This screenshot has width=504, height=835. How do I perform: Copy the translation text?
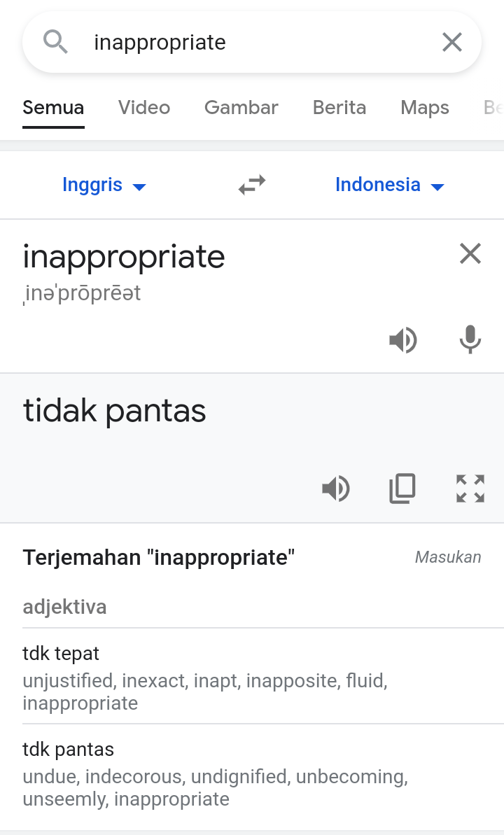[x=402, y=489]
